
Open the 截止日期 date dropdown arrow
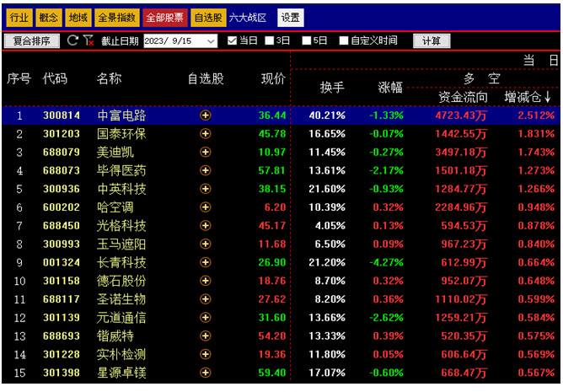point(211,41)
